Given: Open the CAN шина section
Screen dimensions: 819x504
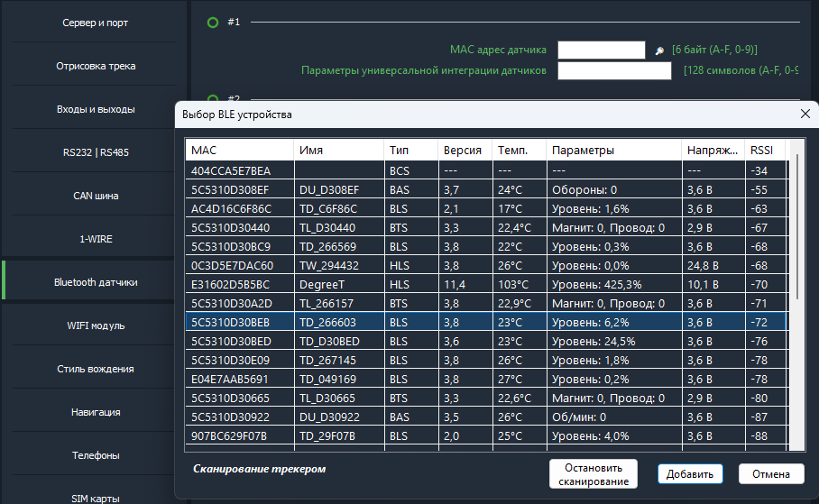Looking at the screenshot, I should pyautogui.click(x=95, y=196).
